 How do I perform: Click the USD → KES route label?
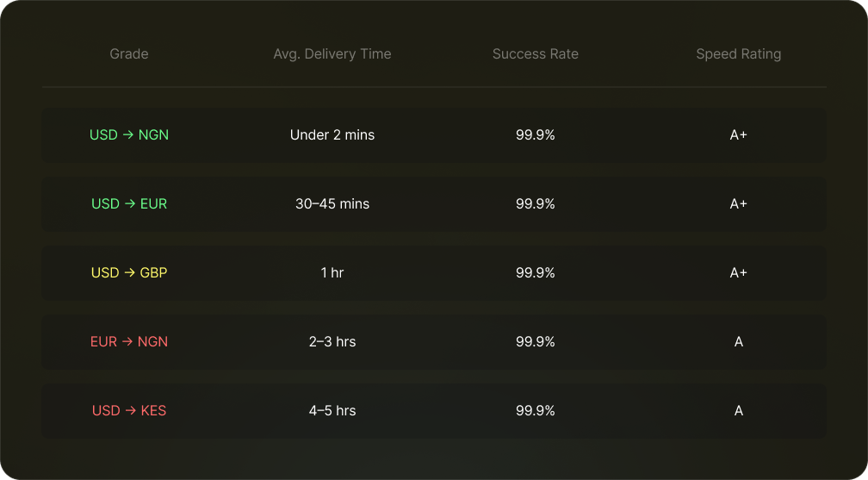pyautogui.click(x=129, y=410)
